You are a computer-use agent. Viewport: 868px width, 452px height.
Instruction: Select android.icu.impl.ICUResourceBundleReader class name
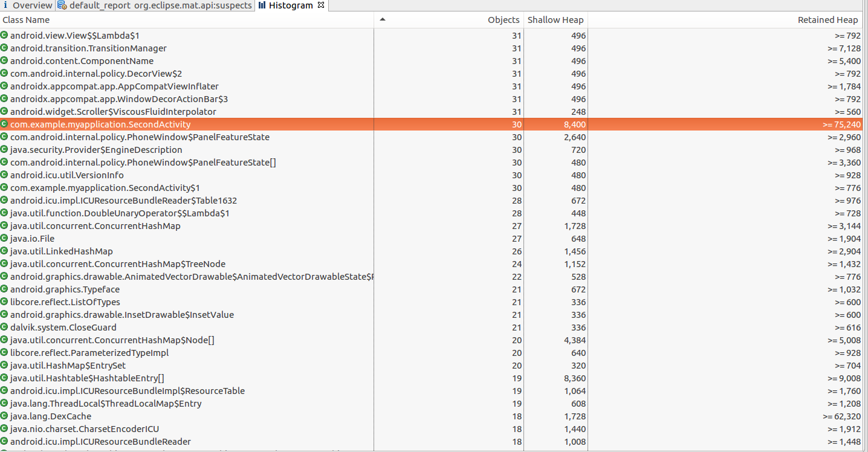pyautogui.click(x=100, y=442)
